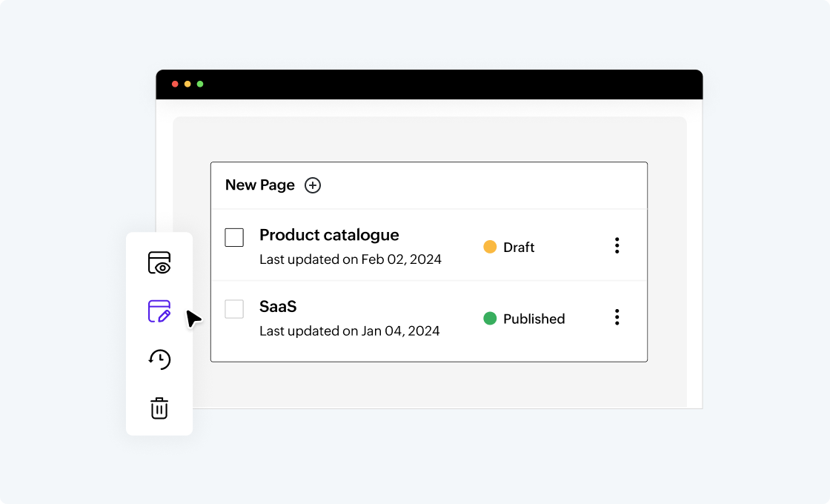Open the SaaS page title
Image resolution: width=830 pixels, height=504 pixels.
[278, 306]
